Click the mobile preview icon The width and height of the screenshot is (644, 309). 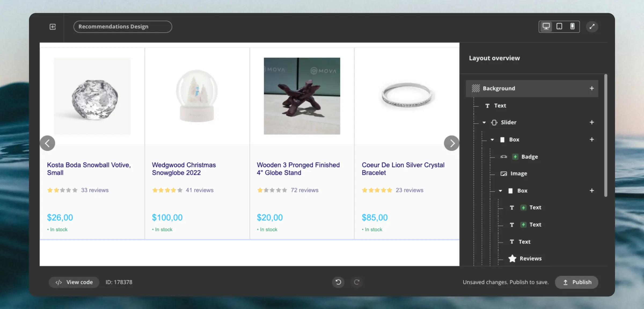click(x=572, y=26)
